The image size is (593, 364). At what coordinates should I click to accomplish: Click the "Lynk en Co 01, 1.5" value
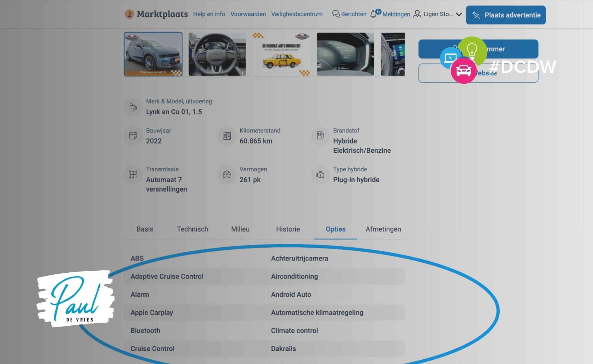point(174,112)
